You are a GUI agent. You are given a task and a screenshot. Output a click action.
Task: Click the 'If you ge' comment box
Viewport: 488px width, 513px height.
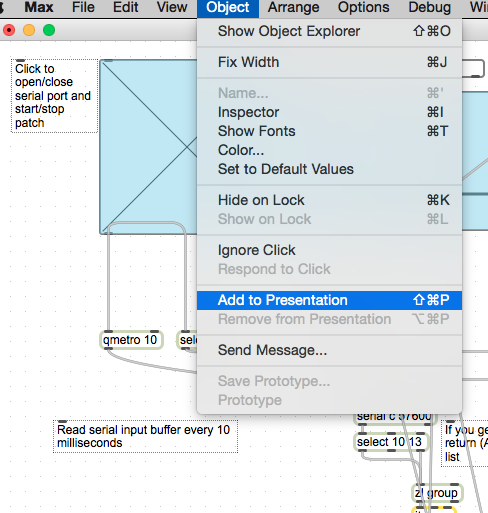465,443
